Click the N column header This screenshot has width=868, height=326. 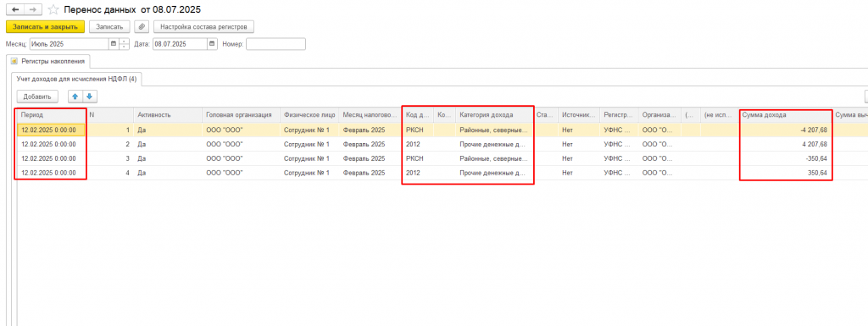109,115
